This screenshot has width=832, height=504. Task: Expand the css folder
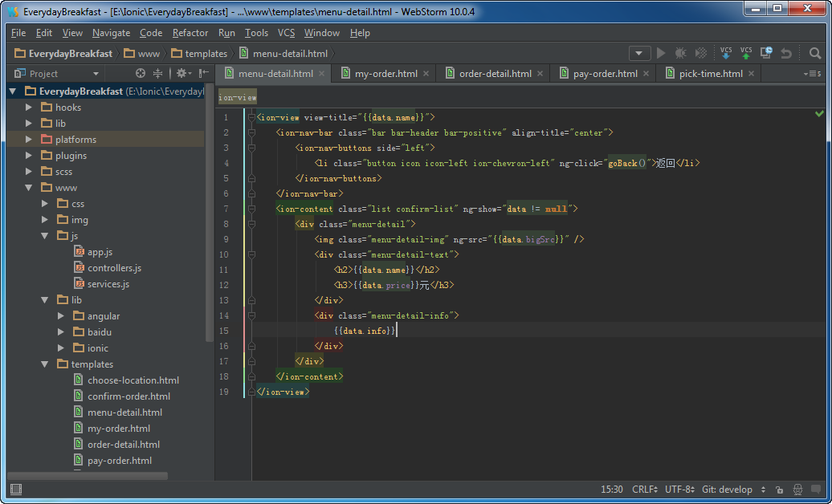(x=45, y=204)
